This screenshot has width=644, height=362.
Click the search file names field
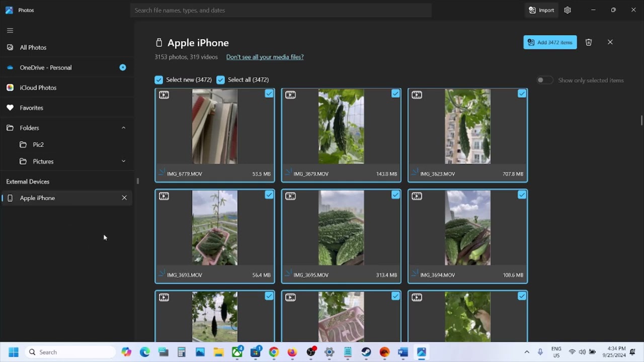coord(281,10)
